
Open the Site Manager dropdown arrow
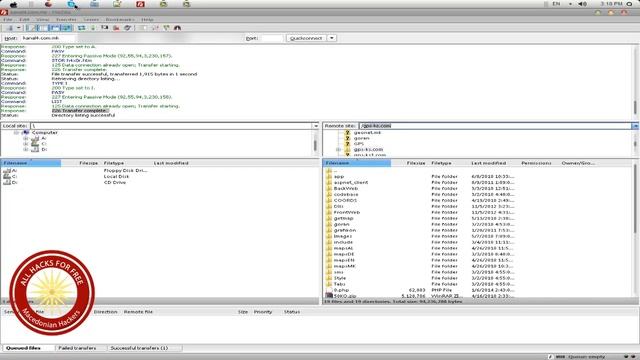(18, 28)
